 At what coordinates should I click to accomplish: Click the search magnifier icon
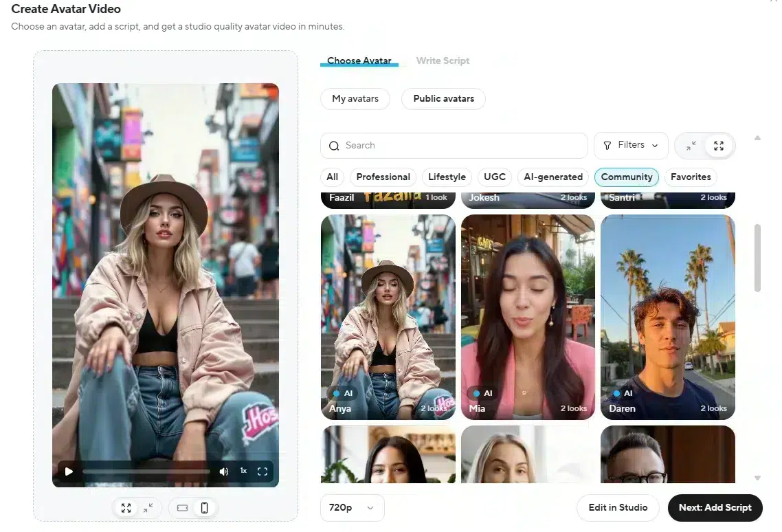pos(334,146)
